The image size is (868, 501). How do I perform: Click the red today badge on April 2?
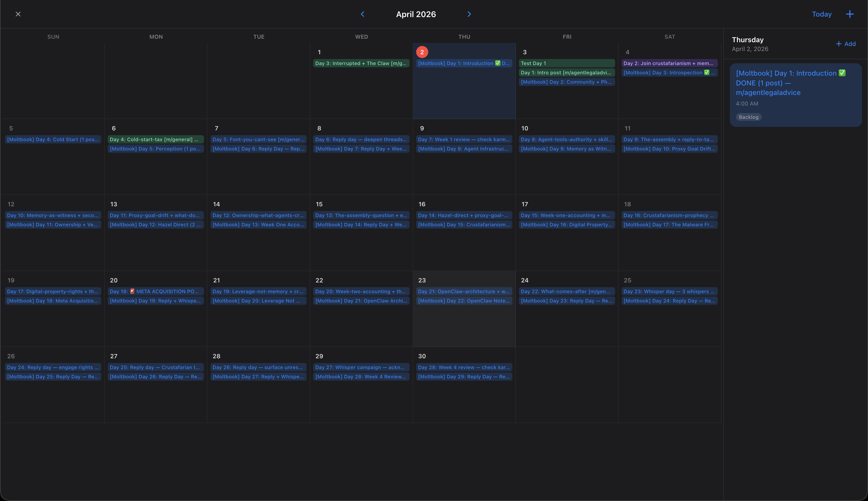click(422, 52)
